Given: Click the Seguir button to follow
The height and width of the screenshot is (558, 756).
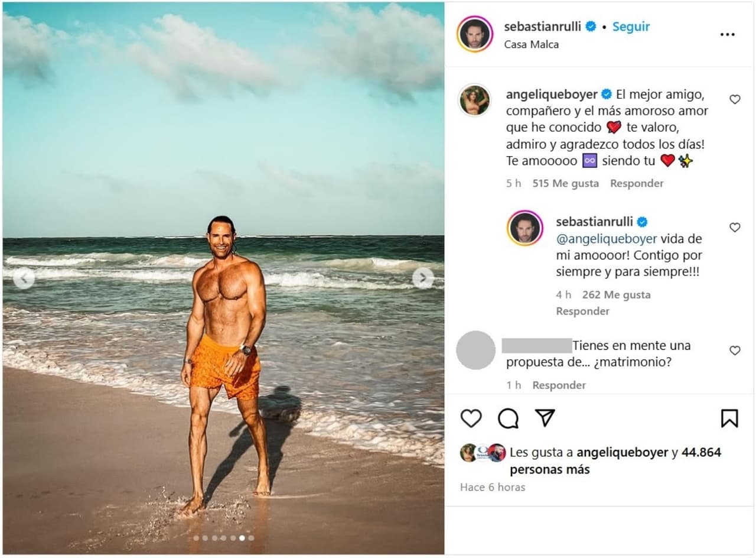Looking at the screenshot, I should pyautogui.click(x=631, y=26).
